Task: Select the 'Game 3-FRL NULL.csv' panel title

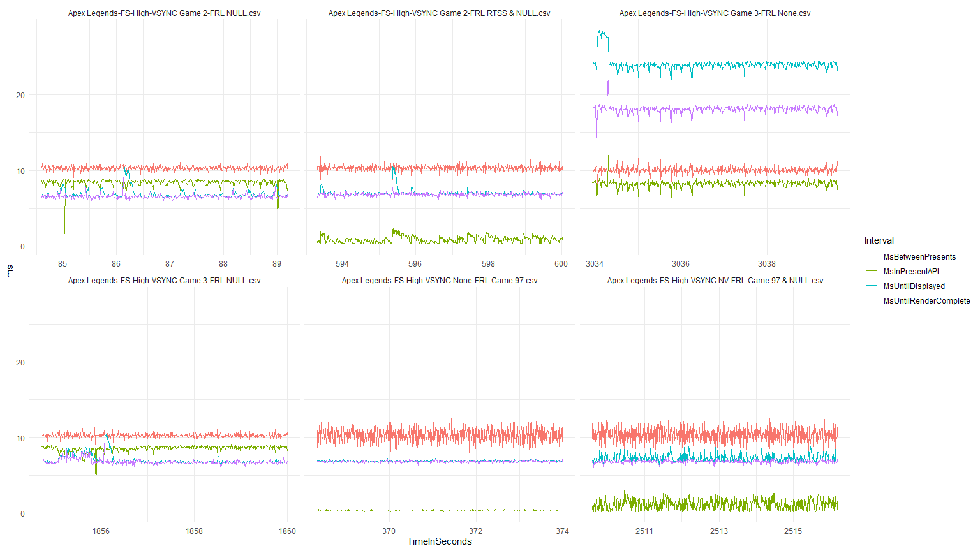Action: point(164,281)
